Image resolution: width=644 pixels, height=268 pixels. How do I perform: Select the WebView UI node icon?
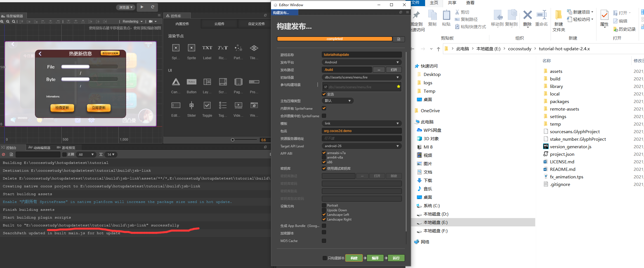pyautogui.click(x=254, y=105)
